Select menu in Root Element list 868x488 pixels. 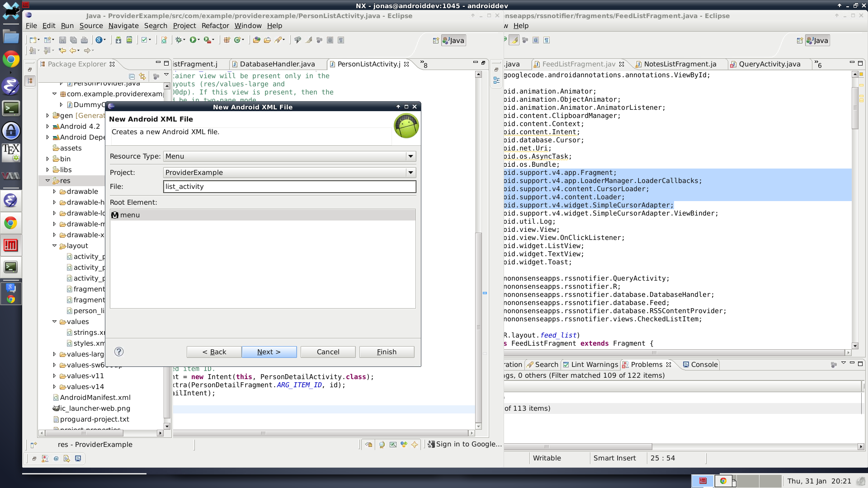[x=130, y=215]
